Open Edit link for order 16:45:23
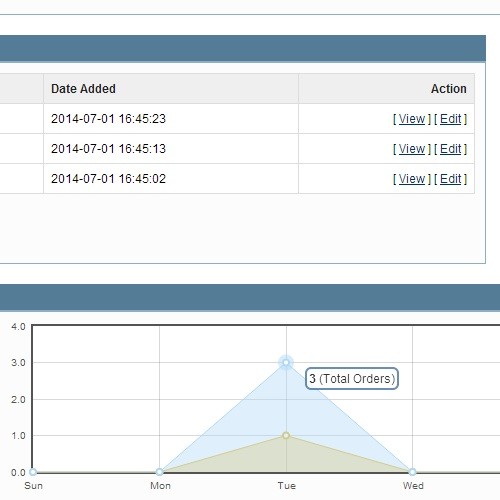The height and width of the screenshot is (500, 500). (x=450, y=119)
